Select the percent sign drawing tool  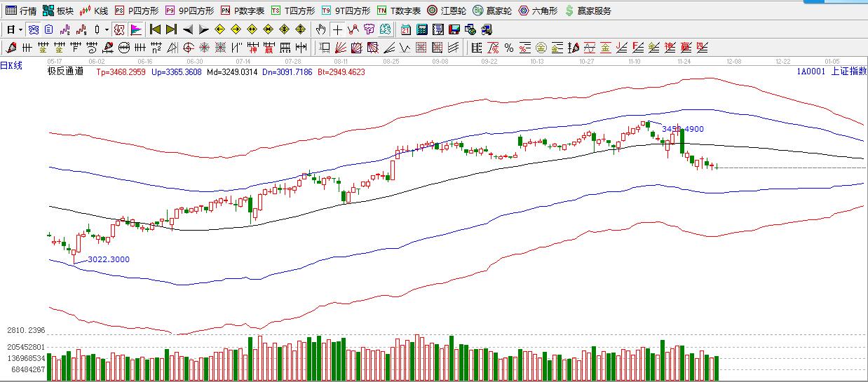pyautogui.click(x=508, y=48)
